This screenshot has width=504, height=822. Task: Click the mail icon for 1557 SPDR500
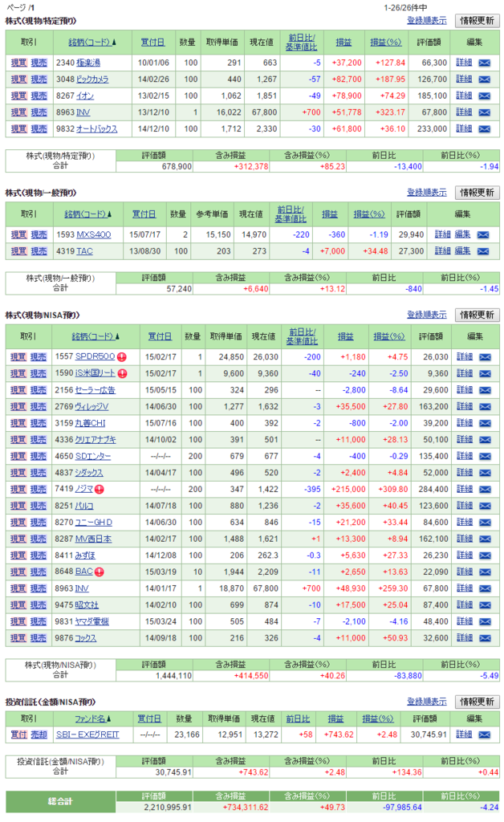coord(485,357)
